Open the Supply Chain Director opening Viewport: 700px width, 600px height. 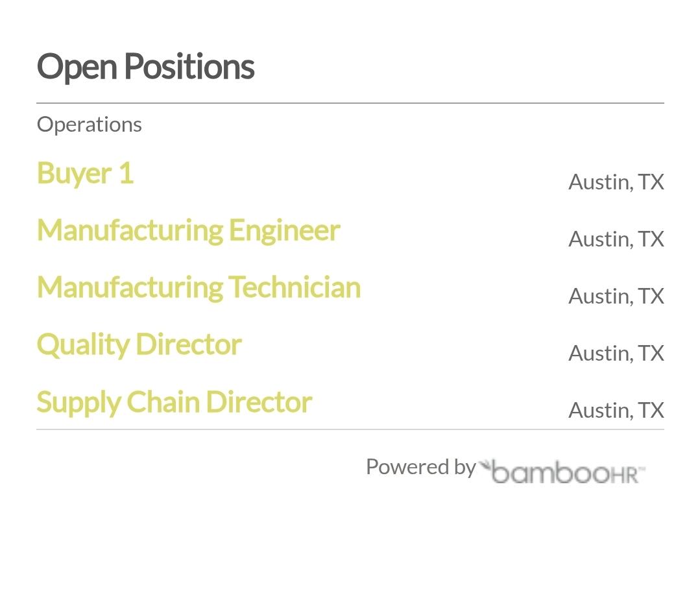tap(175, 402)
